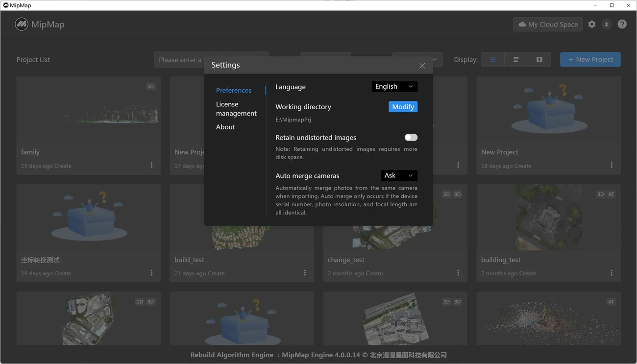Switch to map display view
The height and width of the screenshot is (364, 637).
point(539,59)
